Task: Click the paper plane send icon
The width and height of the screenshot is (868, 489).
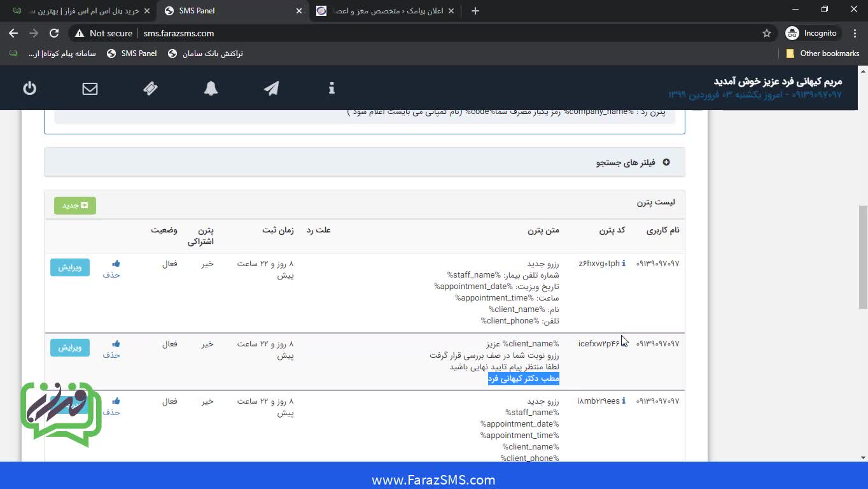Action: (x=271, y=89)
